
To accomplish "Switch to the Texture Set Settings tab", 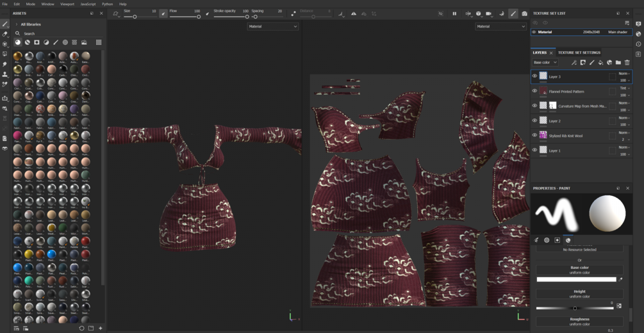I will 579,53.
